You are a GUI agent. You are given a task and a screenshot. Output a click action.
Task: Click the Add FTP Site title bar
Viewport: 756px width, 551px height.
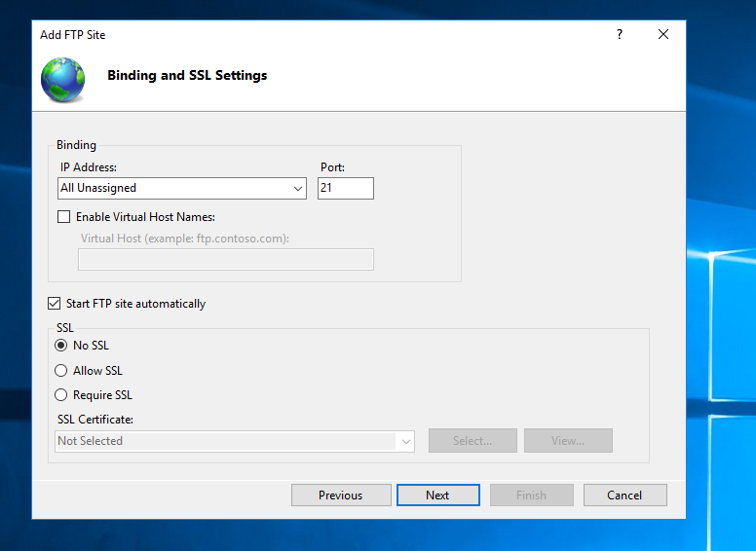click(x=292, y=34)
